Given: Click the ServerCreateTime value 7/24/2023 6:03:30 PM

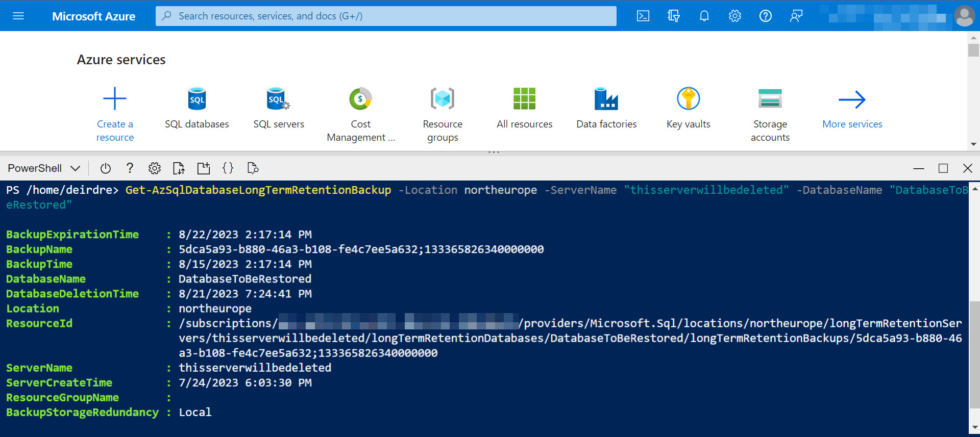Looking at the screenshot, I should tap(245, 382).
